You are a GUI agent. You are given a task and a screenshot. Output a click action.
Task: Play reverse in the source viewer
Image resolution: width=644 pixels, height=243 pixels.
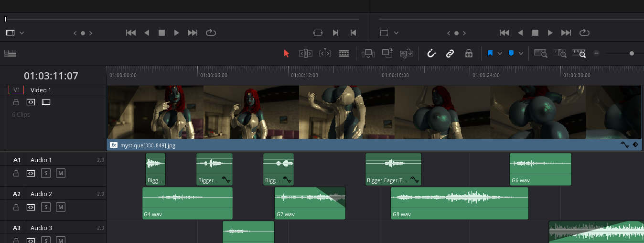pos(147,33)
